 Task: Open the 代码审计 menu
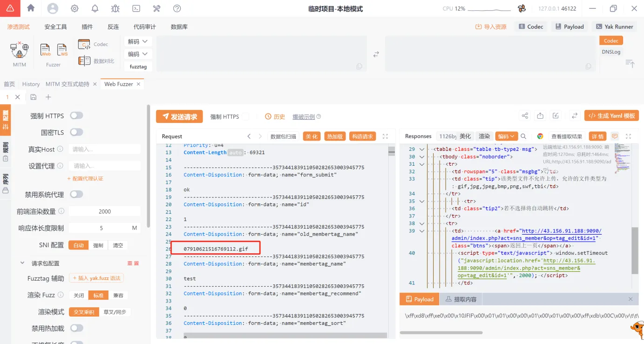pyautogui.click(x=145, y=27)
